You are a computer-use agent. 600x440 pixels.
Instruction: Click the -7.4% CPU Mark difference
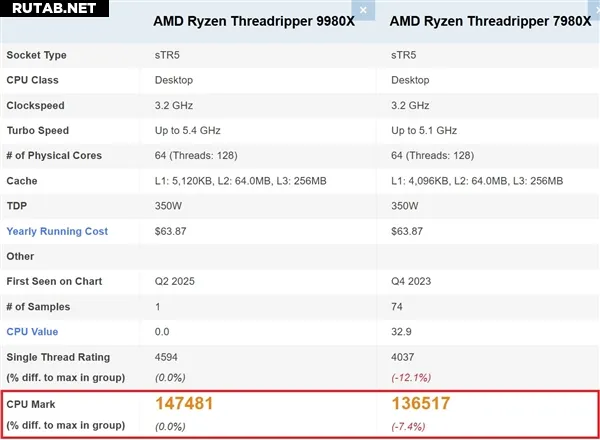click(x=408, y=426)
